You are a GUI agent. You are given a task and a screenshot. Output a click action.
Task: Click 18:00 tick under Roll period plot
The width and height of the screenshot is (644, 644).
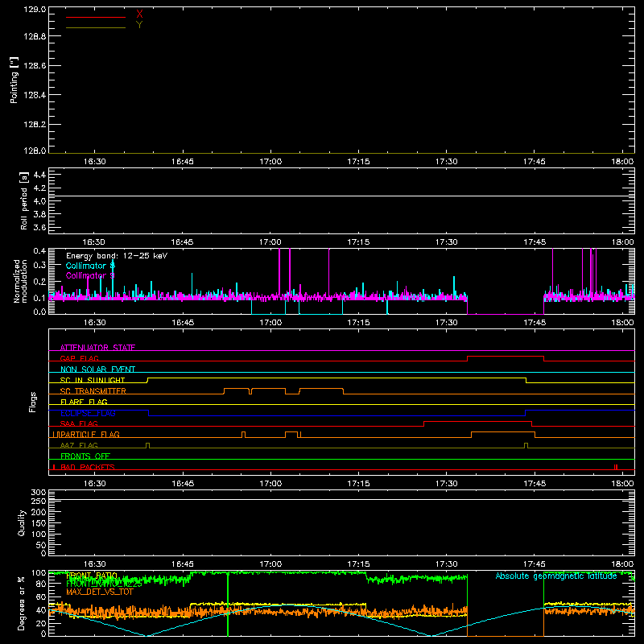[622, 242]
